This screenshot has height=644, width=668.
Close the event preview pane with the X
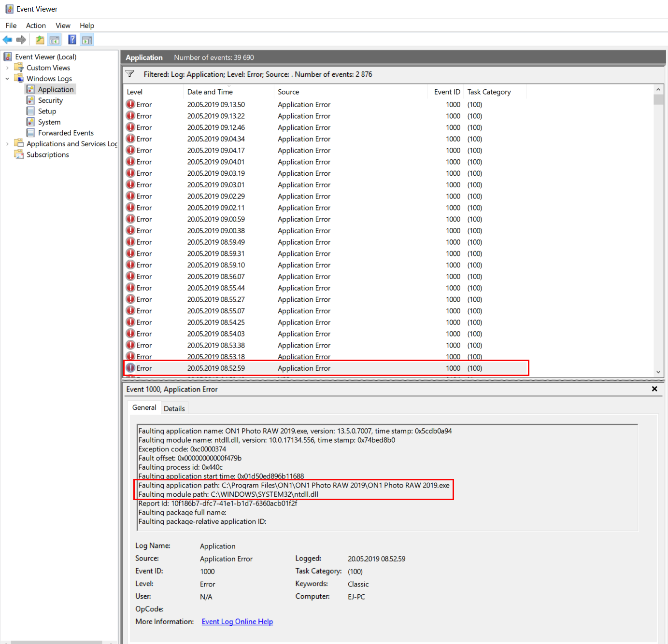coord(654,389)
